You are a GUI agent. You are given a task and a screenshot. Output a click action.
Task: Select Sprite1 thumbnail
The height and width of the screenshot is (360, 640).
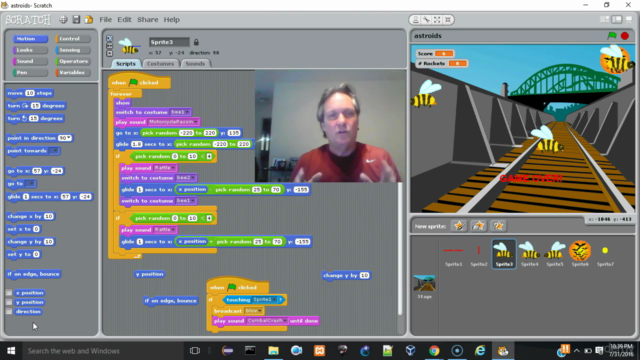453,254
